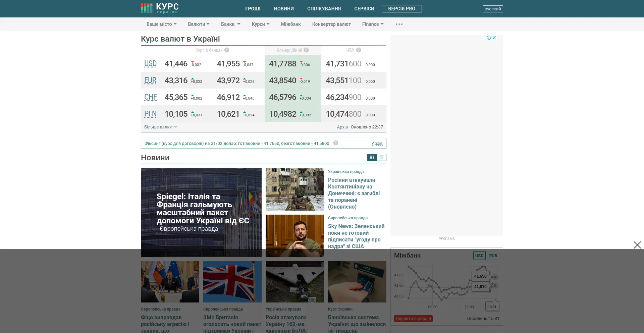Open the EUR currency link
The image size is (644, 333).
(x=150, y=80)
